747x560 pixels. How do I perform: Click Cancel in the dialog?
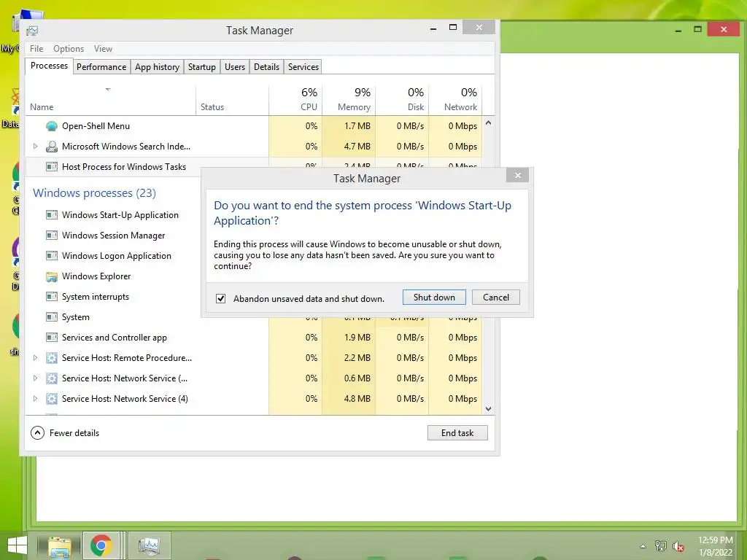point(496,297)
